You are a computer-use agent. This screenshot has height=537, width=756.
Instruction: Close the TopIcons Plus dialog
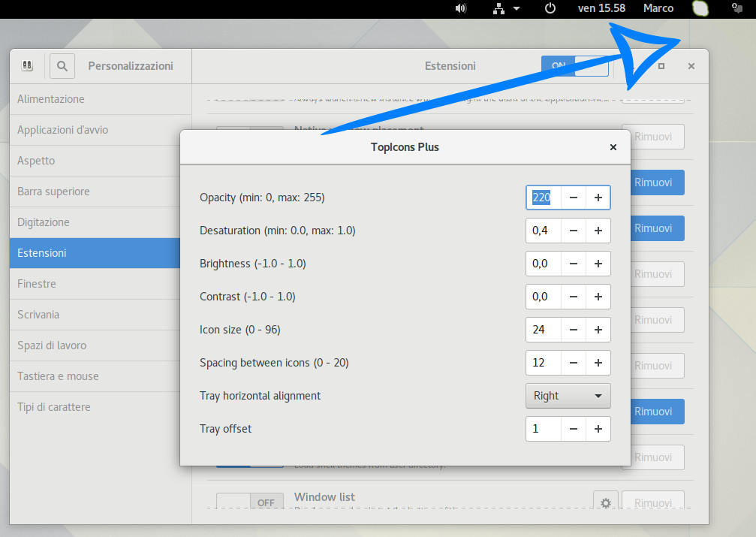pos(613,147)
